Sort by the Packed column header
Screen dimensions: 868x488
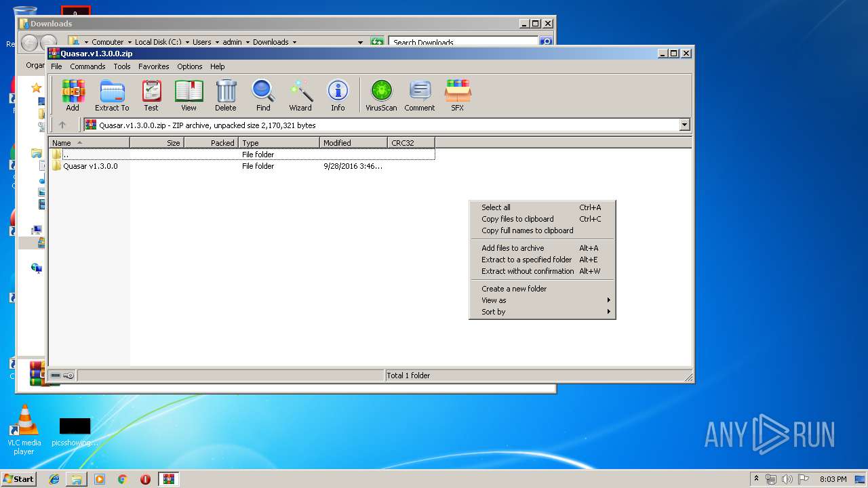[211, 143]
